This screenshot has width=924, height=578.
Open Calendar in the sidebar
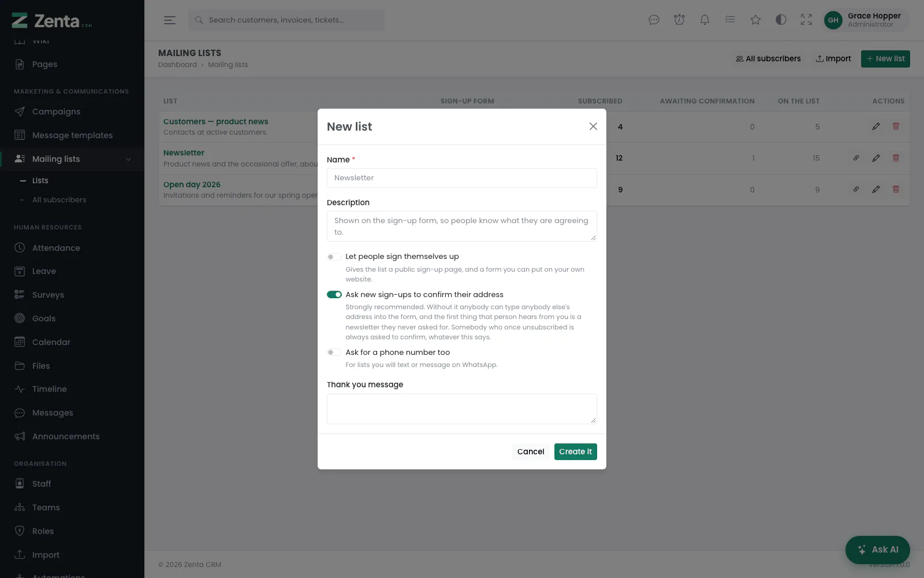coord(72,342)
